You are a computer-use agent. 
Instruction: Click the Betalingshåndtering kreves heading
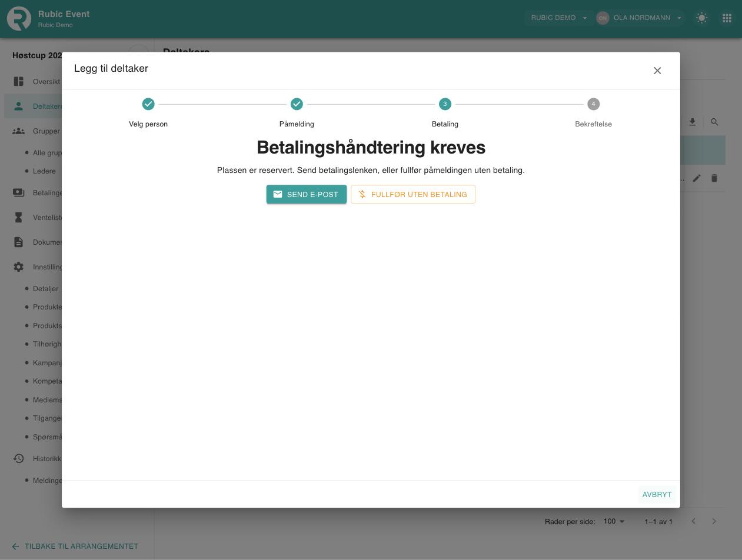point(371,148)
